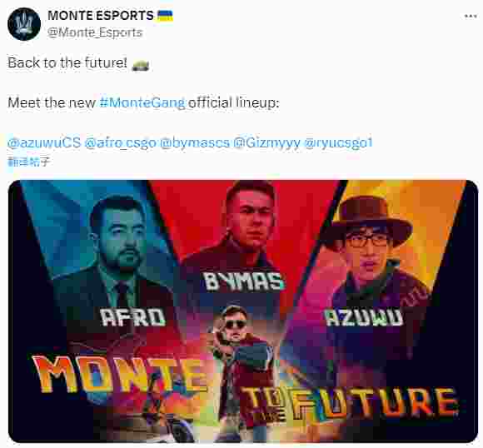
Task: Click the BYMAS name label in image
Action: pos(244,281)
